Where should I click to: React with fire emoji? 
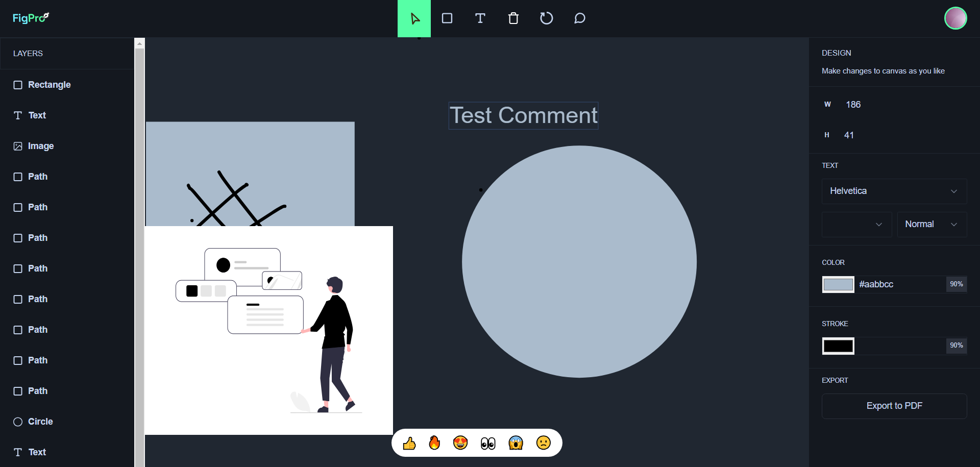(434, 443)
